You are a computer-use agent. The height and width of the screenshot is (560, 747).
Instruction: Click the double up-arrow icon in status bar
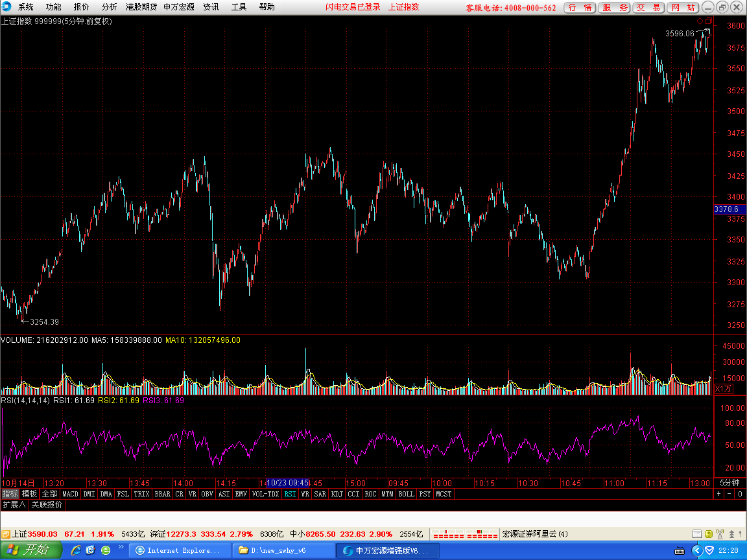[x=731, y=534]
